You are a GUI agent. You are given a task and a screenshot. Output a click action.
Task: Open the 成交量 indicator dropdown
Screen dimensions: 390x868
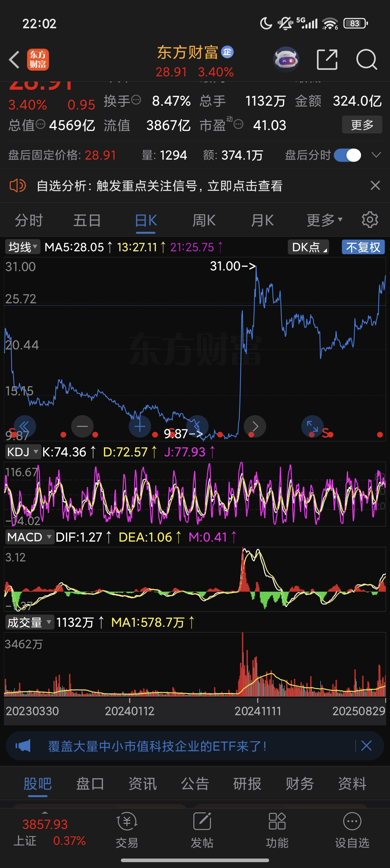(x=29, y=622)
